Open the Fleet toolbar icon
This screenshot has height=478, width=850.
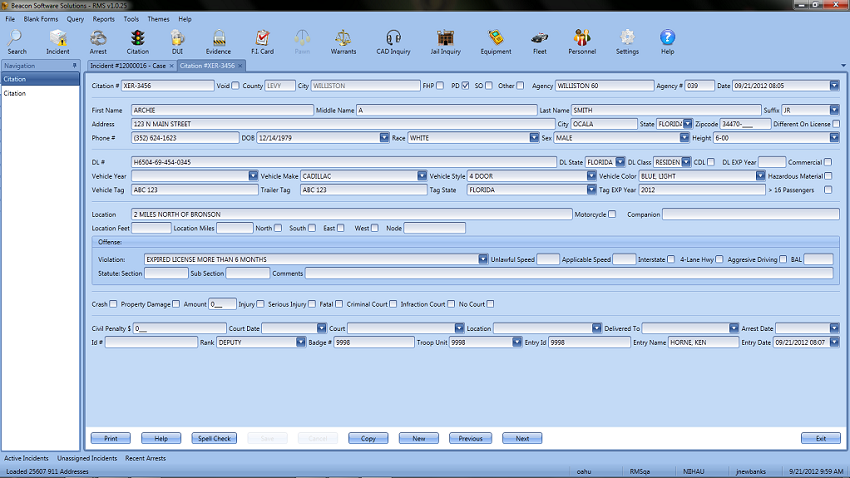[x=539, y=40]
